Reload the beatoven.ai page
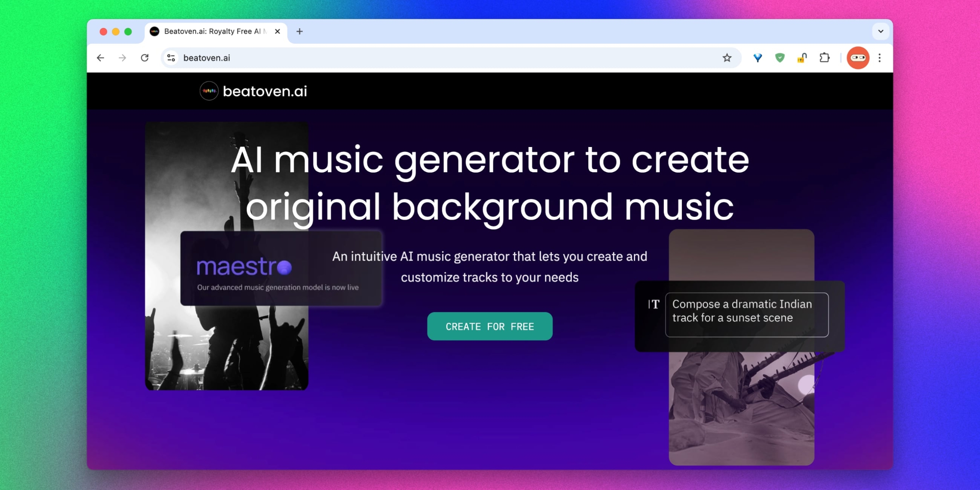This screenshot has height=490, width=980. coord(145,58)
